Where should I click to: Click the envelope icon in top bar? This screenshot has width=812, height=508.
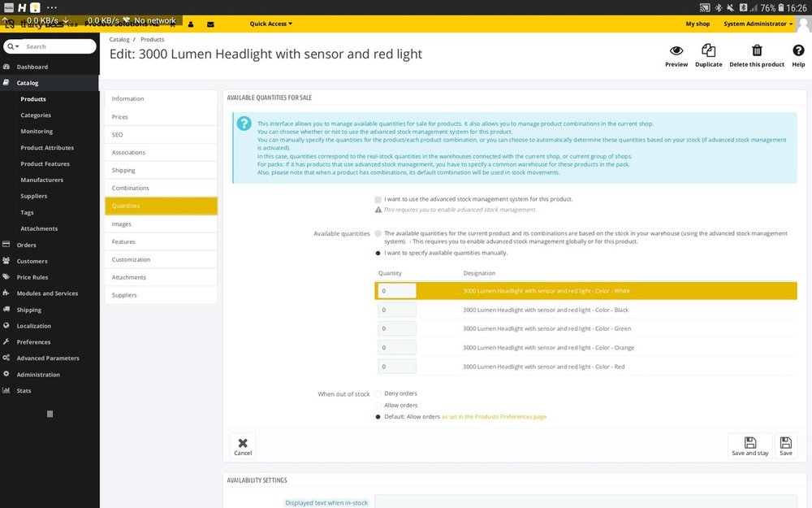[210, 24]
